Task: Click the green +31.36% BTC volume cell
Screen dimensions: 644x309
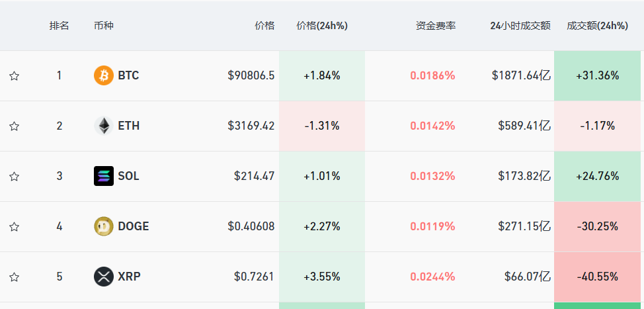Action: coord(597,75)
